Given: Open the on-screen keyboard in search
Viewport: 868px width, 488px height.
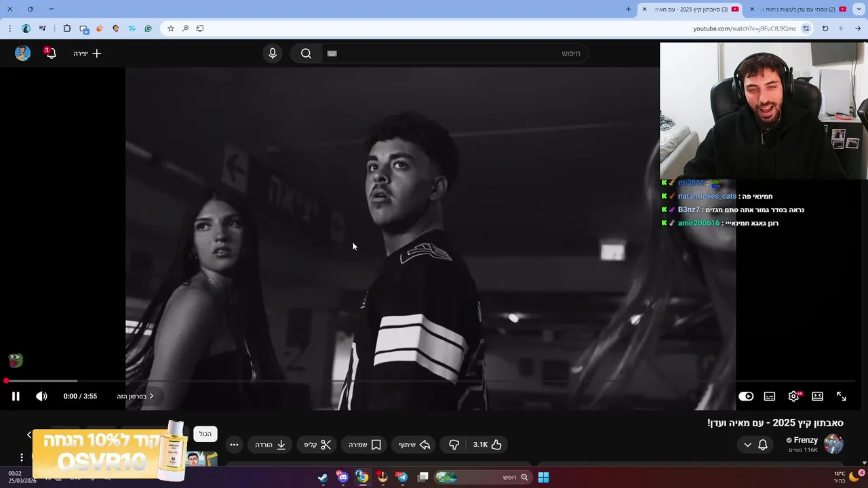Looking at the screenshot, I should tap(332, 54).
